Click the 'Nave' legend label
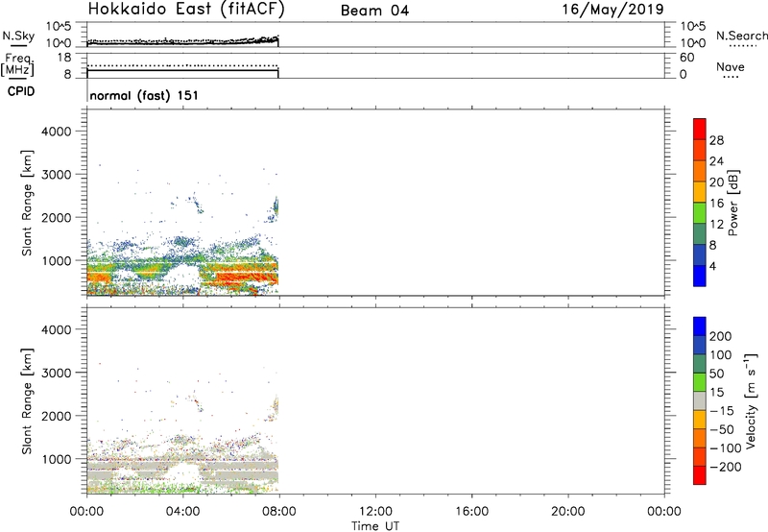 (x=731, y=67)
